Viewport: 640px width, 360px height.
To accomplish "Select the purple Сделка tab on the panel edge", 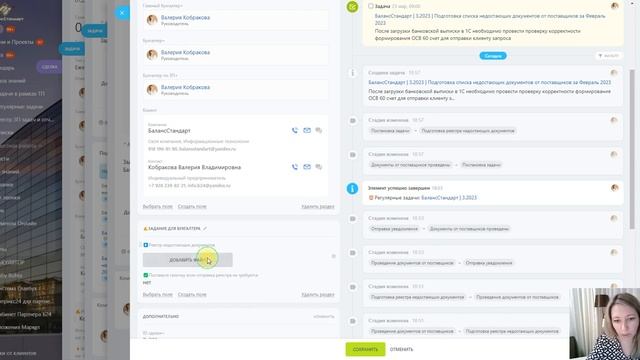I will click(x=49, y=67).
